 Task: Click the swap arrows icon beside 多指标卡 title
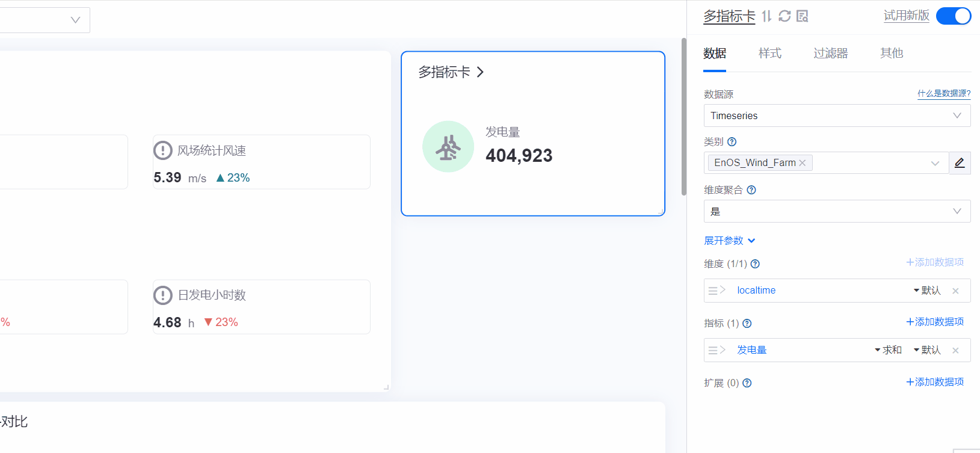point(766,16)
